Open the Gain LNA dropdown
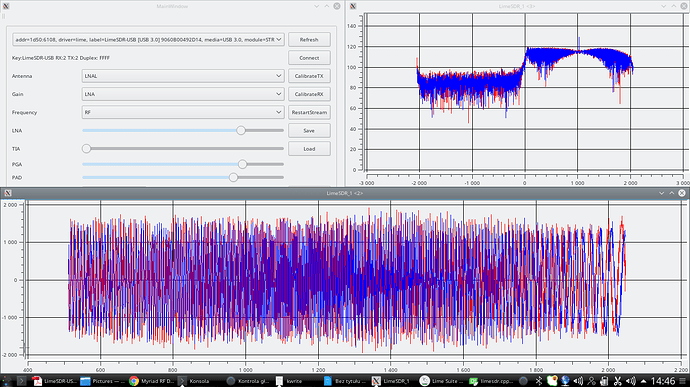The height and width of the screenshot is (387, 690). (183, 94)
